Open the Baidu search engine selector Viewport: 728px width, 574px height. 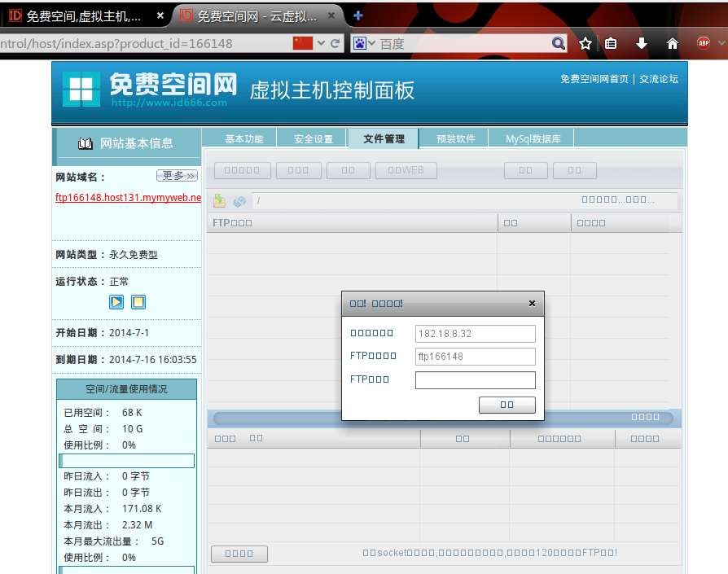(364, 44)
